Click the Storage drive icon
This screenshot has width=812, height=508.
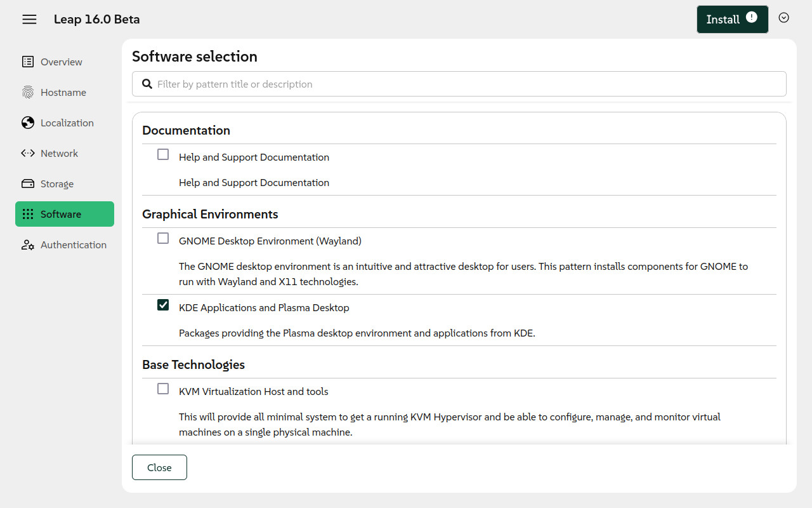pyautogui.click(x=28, y=184)
